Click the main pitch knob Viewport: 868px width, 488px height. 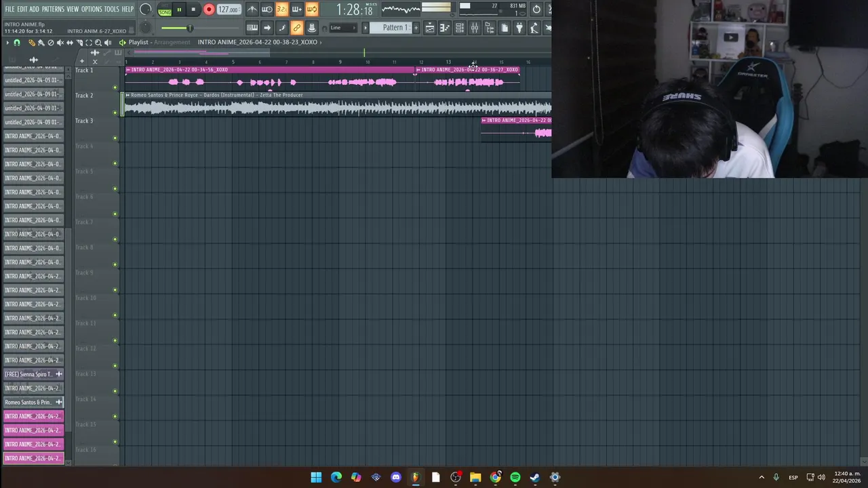pos(145,28)
